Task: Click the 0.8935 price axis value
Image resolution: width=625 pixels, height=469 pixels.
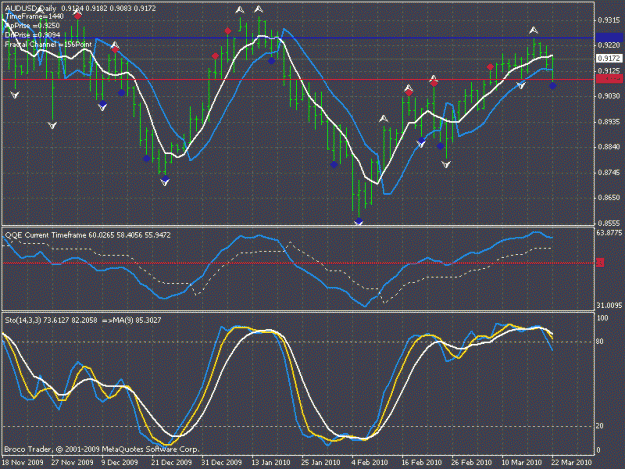Action: (x=609, y=122)
